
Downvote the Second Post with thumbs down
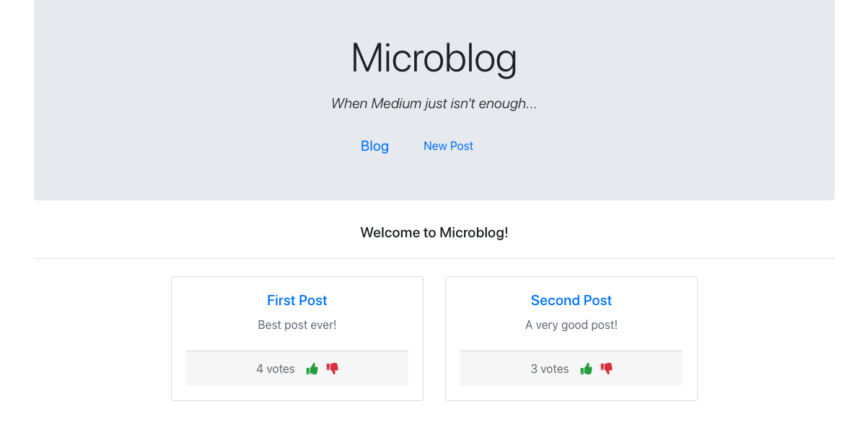pos(606,368)
